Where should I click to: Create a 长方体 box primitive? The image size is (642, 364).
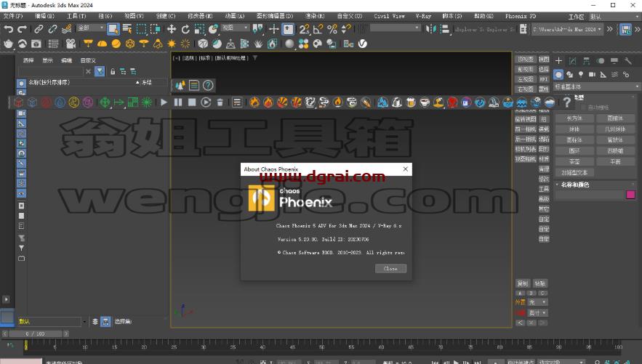(574, 118)
